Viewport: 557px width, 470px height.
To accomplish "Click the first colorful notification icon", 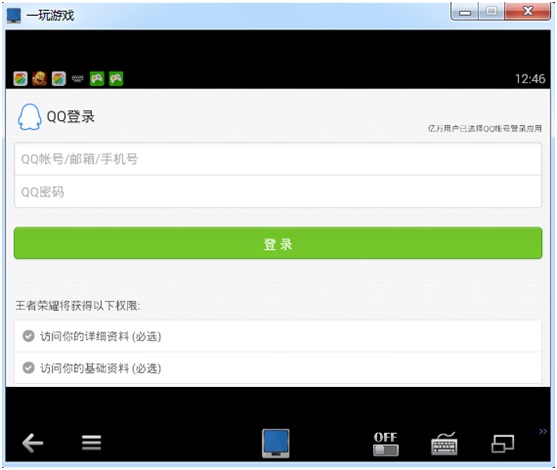I will 21,79.
